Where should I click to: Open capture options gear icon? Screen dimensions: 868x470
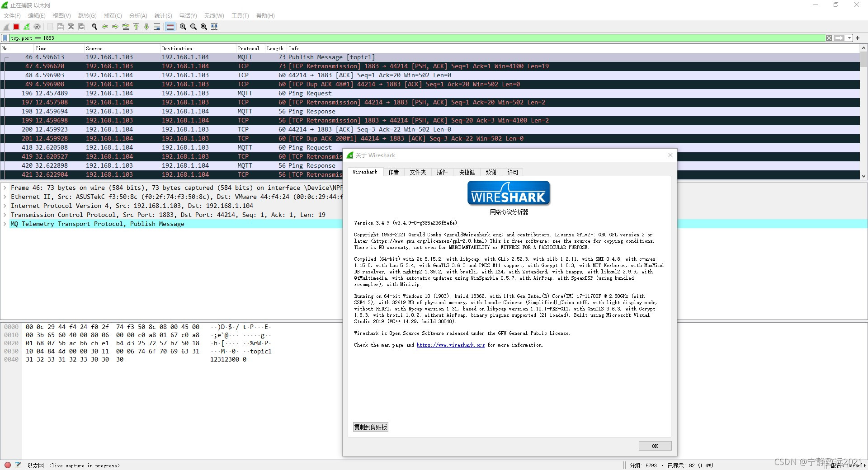pos(38,27)
